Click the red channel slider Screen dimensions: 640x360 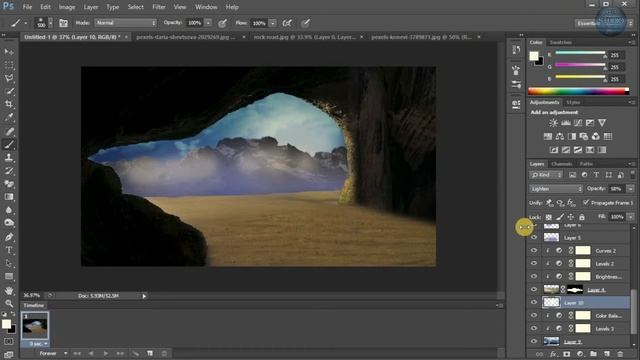[580, 53]
